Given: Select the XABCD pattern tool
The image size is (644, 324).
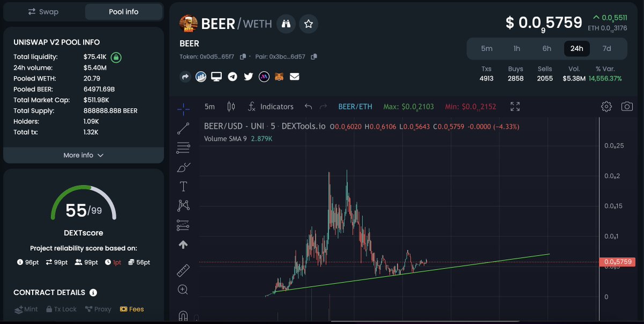Looking at the screenshot, I should pos(183,205).
